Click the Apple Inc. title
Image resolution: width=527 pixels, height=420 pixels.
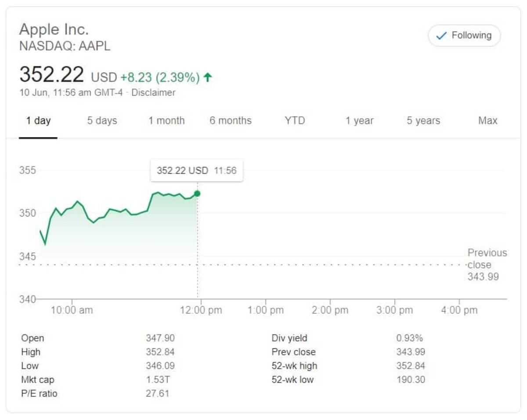point(54,29)
